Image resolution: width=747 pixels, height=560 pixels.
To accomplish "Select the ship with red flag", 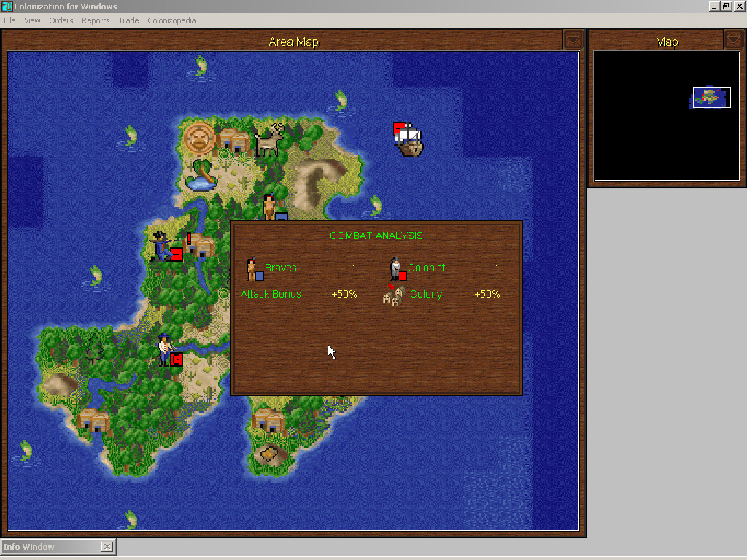I will (409, 139).
